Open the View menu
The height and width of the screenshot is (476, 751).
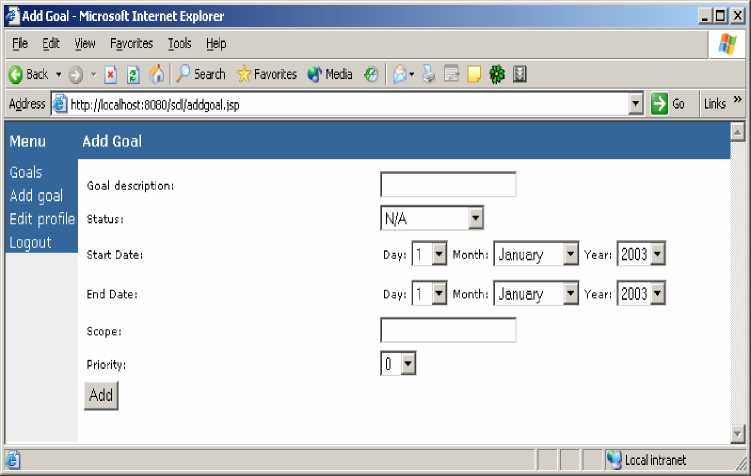[x=85, y=44]
